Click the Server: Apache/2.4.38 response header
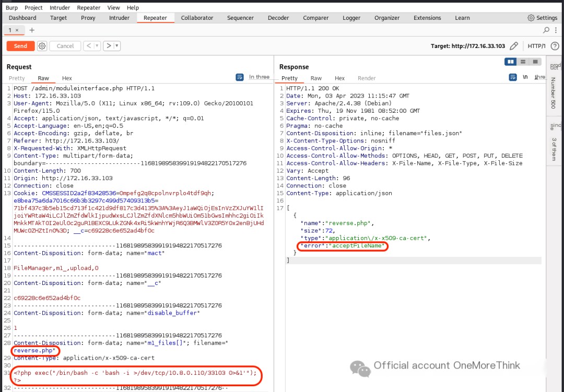 pyautogui.click(x=339, y=103)
